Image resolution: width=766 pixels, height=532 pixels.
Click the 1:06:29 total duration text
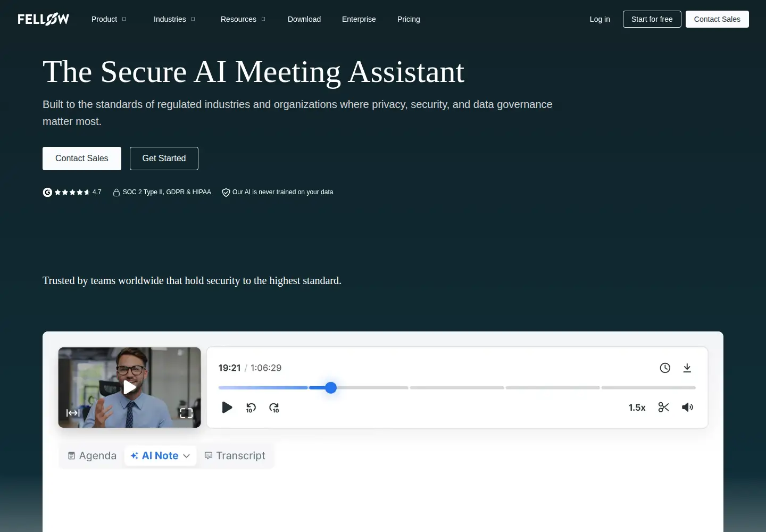[266, 368]
